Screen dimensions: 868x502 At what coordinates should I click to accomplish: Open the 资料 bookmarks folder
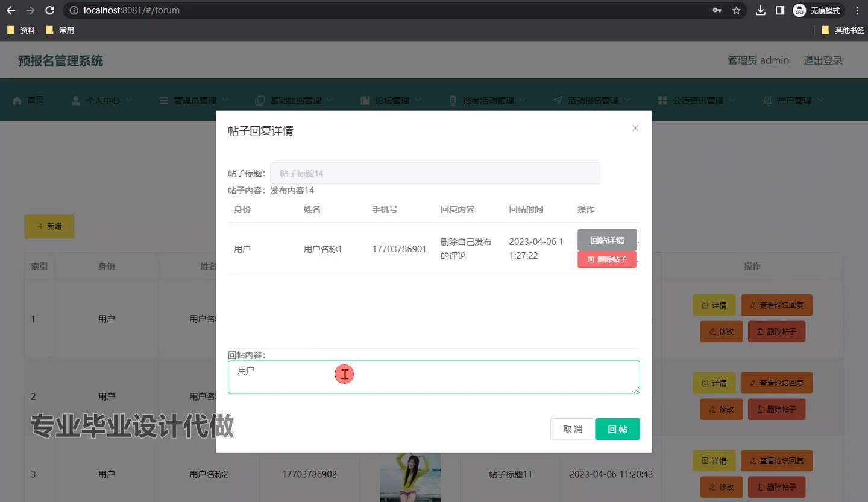(x=21, y=30)
